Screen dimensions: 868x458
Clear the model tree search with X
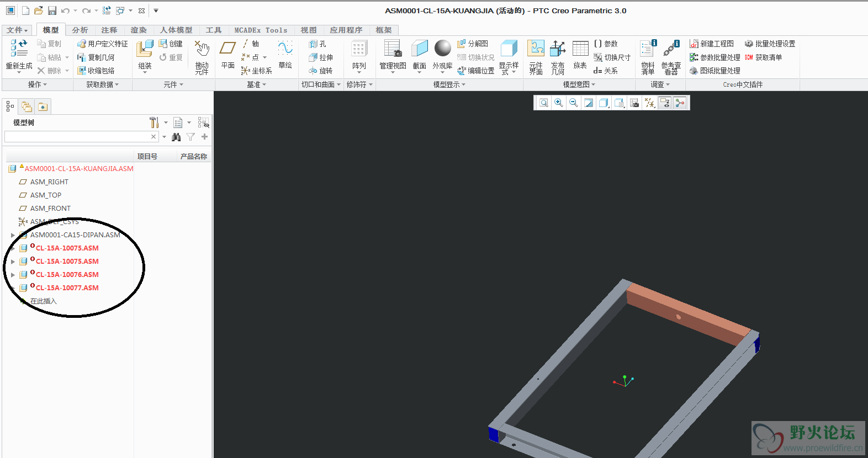point(154,136)
